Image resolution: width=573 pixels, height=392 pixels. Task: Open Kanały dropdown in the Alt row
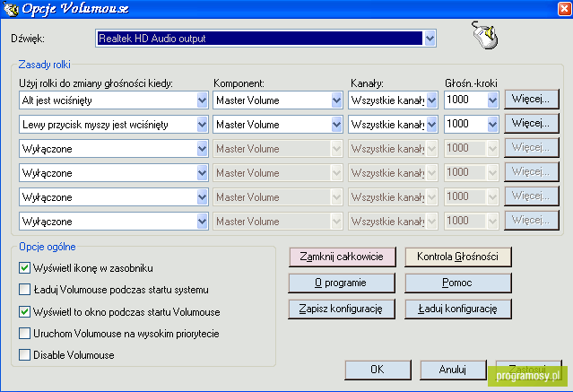point(431,100)
